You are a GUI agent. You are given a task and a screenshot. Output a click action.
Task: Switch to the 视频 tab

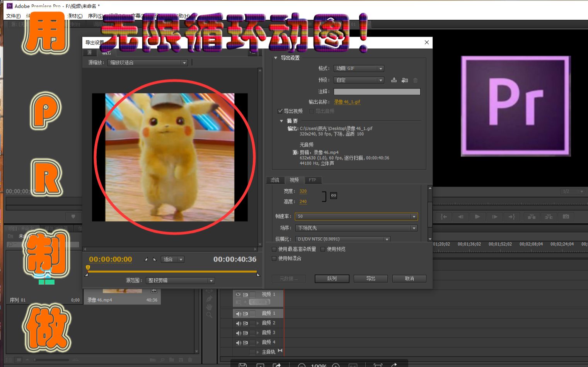(x=295, y=180)
